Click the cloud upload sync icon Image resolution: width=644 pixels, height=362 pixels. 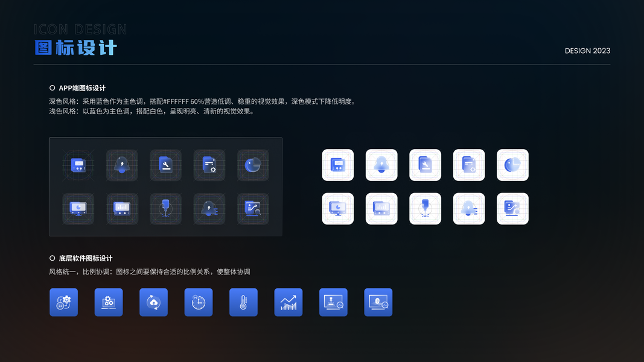[154, 302]
